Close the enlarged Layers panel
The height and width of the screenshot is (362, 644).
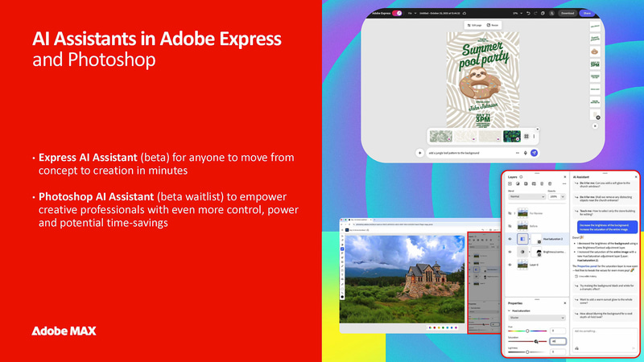pyautogui.click(x=565, y=177)
